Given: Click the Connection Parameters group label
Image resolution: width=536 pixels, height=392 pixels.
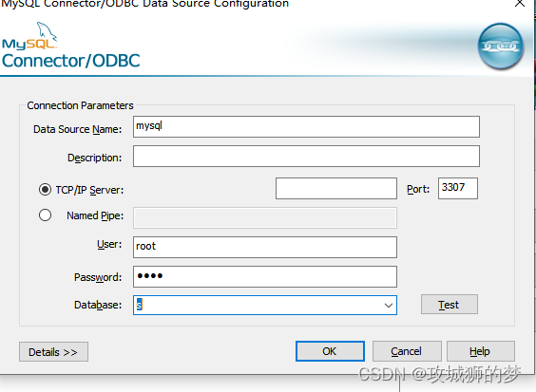Looking at the screenshot, I should (80, 105).
